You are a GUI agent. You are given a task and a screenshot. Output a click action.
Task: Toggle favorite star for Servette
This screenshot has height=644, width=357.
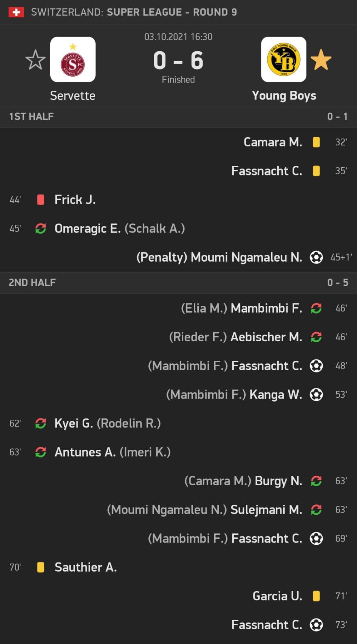(35, 60)
